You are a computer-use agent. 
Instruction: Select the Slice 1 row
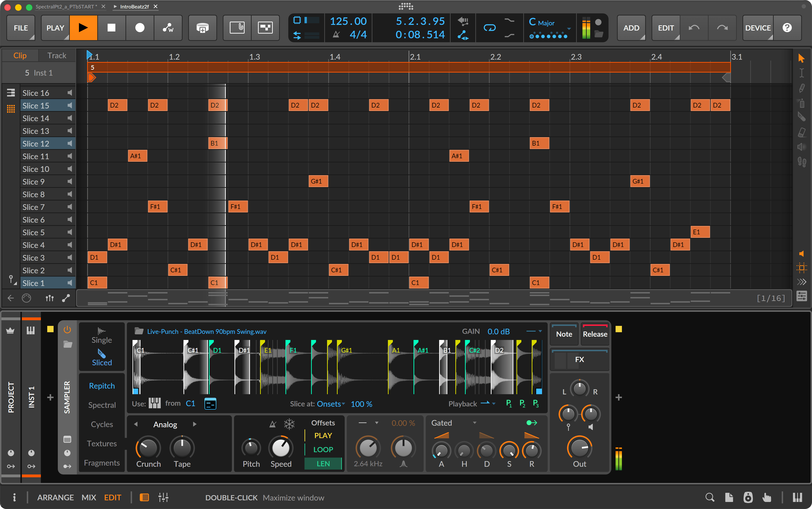[x=48, y=283]
